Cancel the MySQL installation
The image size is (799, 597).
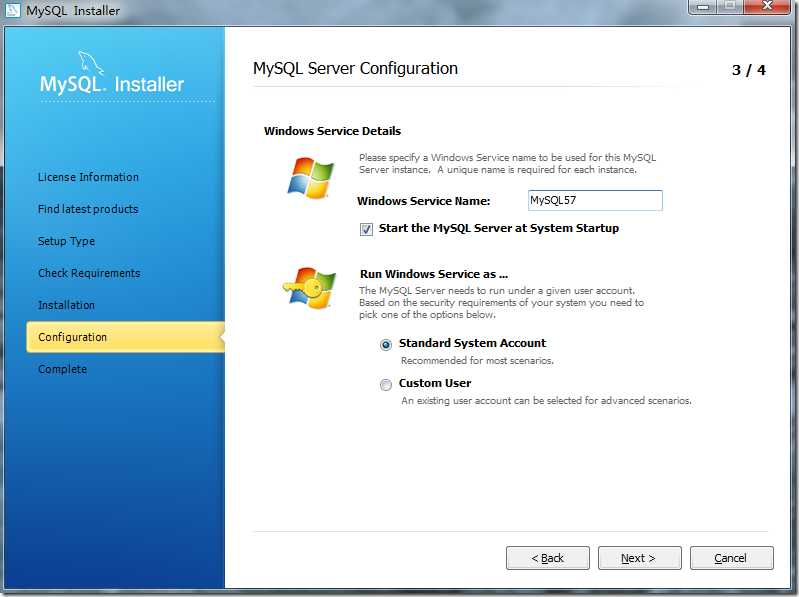coord(732,558)
